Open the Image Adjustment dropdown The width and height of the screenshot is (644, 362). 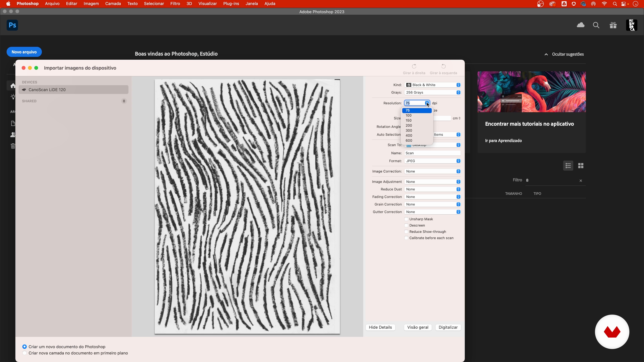(433, 182)
